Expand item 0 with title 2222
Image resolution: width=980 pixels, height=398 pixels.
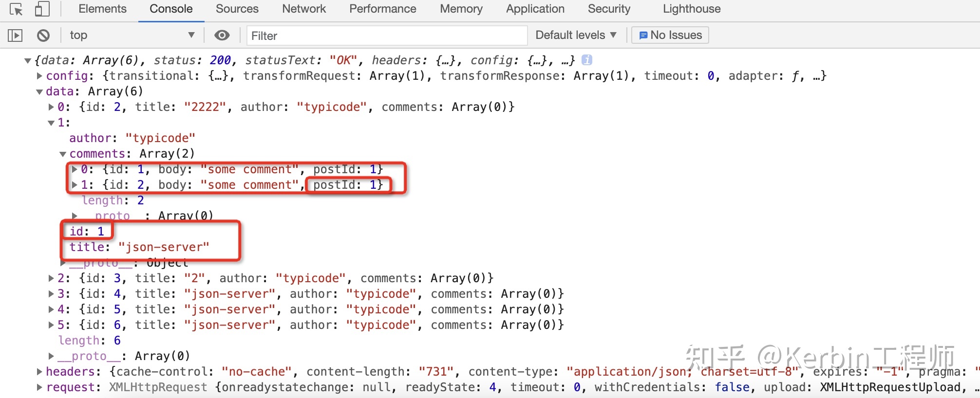pos(51,107)
